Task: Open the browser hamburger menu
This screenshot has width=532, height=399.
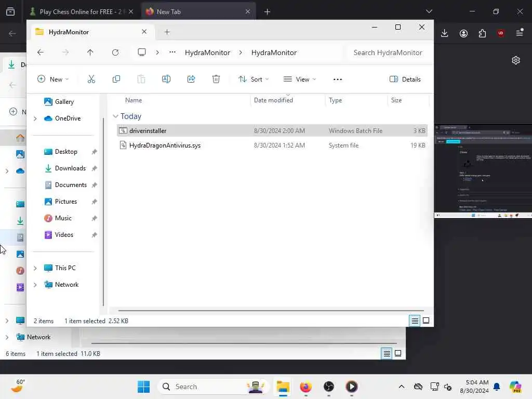Action: [520, 33]
